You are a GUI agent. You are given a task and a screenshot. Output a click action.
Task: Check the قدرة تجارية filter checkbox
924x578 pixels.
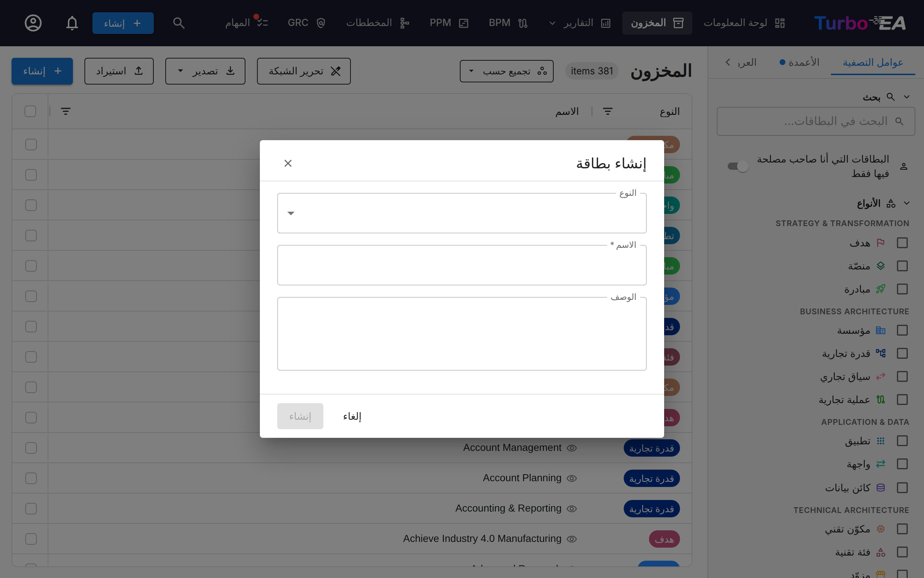(x=902, y=353)
